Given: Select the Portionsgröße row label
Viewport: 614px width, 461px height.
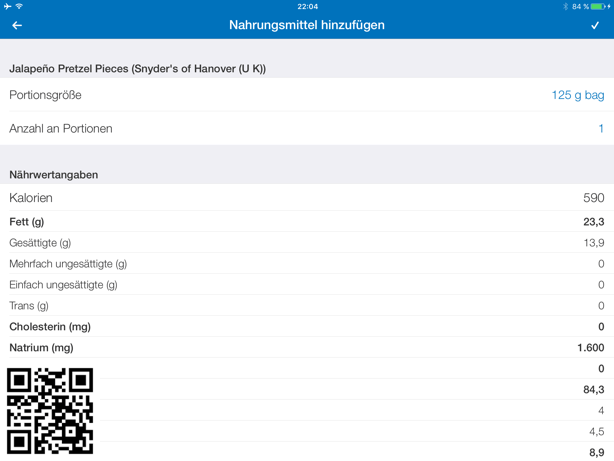Looking at the screenshot, I should (45, 95).
